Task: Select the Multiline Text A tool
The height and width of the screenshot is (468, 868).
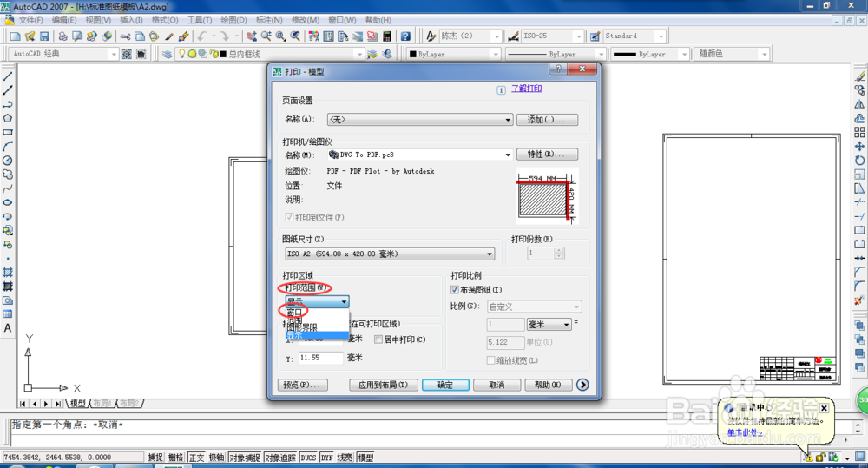Action: [8, 328]
